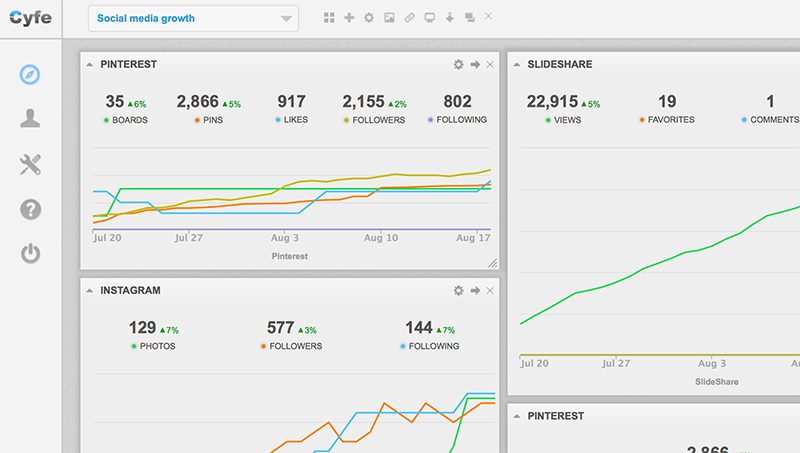Screen dimensions: 800x453
Task: Open the Social media growth dashboard dropdown
Action: [193, 18]
